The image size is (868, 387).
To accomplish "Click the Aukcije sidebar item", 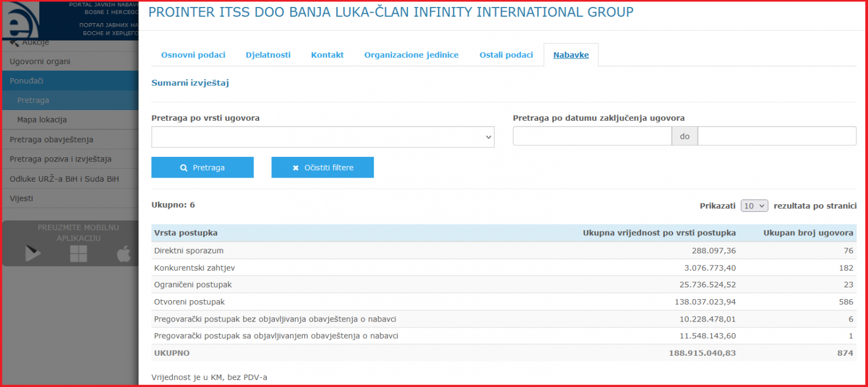I will point(71,44).
